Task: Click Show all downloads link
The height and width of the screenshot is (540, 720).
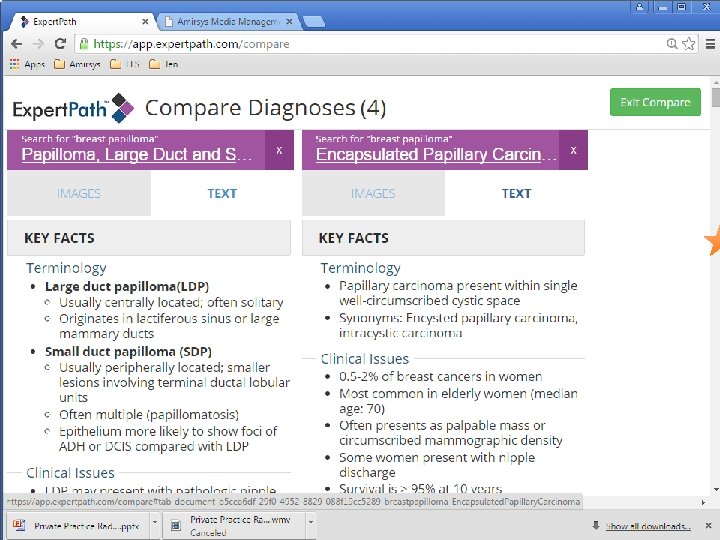Action: click(648, 526)
